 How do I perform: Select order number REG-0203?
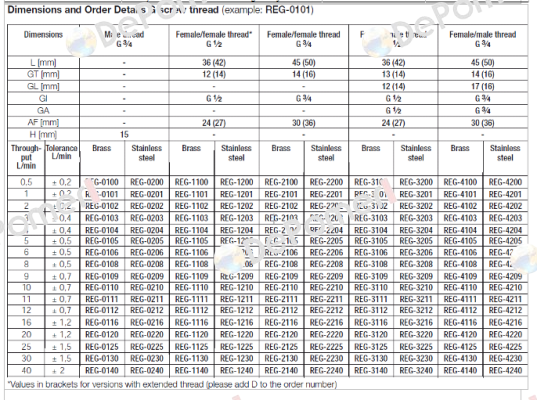pos(147,218)
